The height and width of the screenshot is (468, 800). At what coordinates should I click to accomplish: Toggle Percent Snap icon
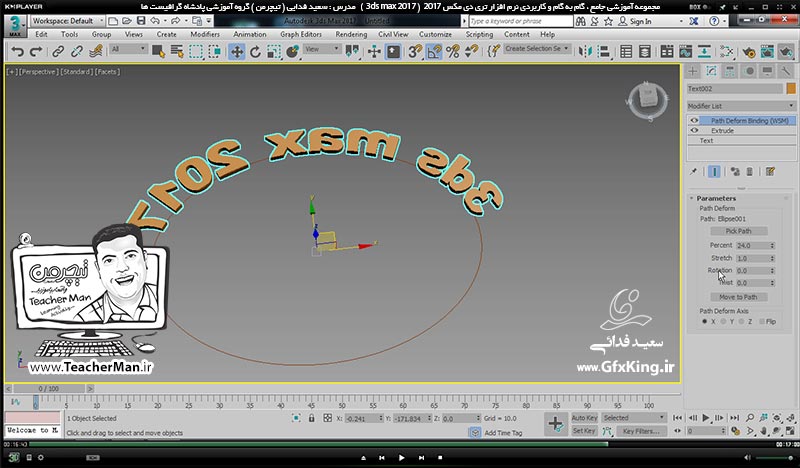point(453,52)
